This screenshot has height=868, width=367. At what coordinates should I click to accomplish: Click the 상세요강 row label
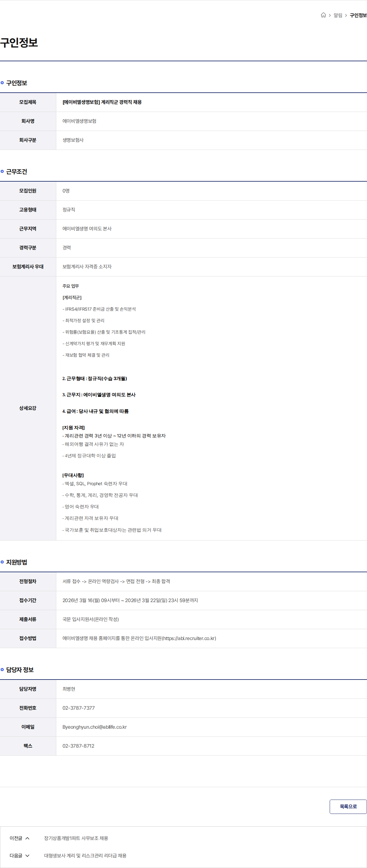click(x=28, y=408)
